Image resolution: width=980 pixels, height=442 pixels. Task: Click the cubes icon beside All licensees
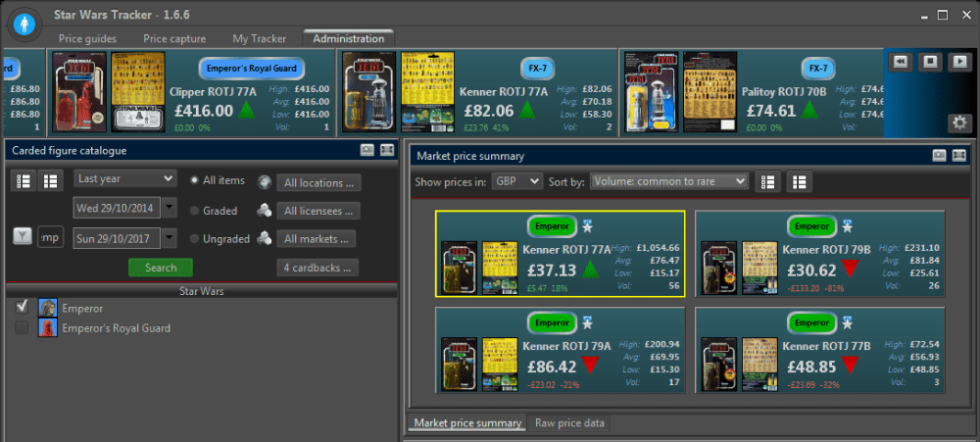tap(264, 211)
